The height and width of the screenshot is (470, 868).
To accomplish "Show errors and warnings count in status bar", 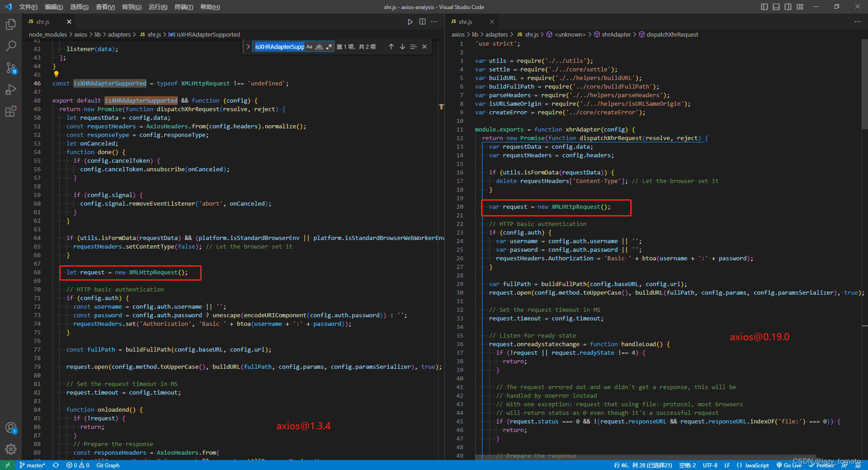I will coord(77,465).
